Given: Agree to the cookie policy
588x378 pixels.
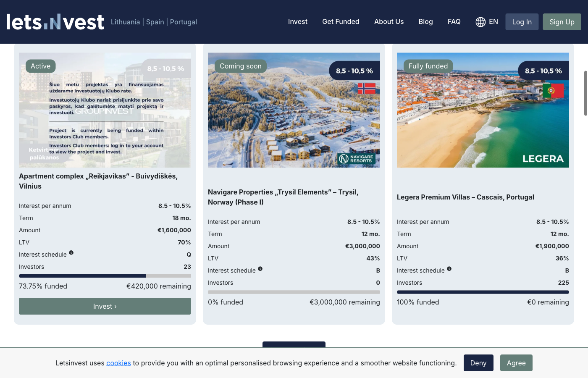Looking at the screenshot, I should click(x=516, y=363).
